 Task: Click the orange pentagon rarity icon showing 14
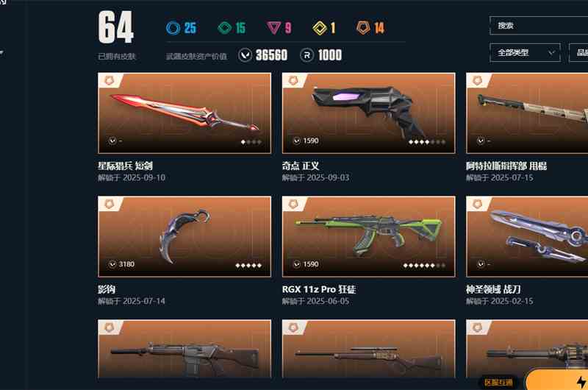tap(363, 27)
